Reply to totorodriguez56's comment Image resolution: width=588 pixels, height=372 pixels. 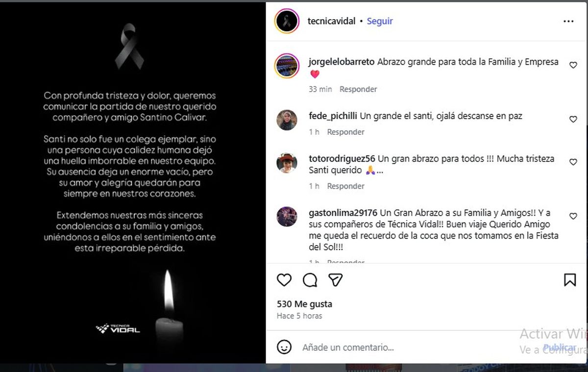[x=346, y=186]
